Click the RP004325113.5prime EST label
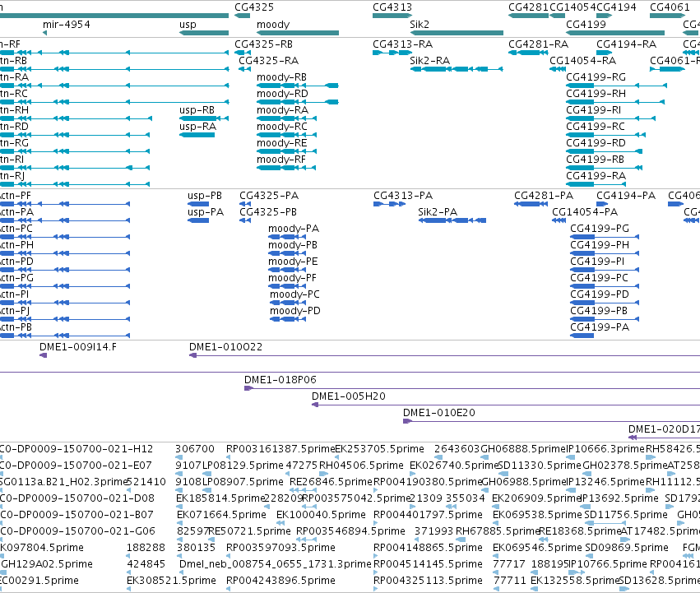Image resolution: width=700 pixels, height=593 pixels. (x=428, y=581)
